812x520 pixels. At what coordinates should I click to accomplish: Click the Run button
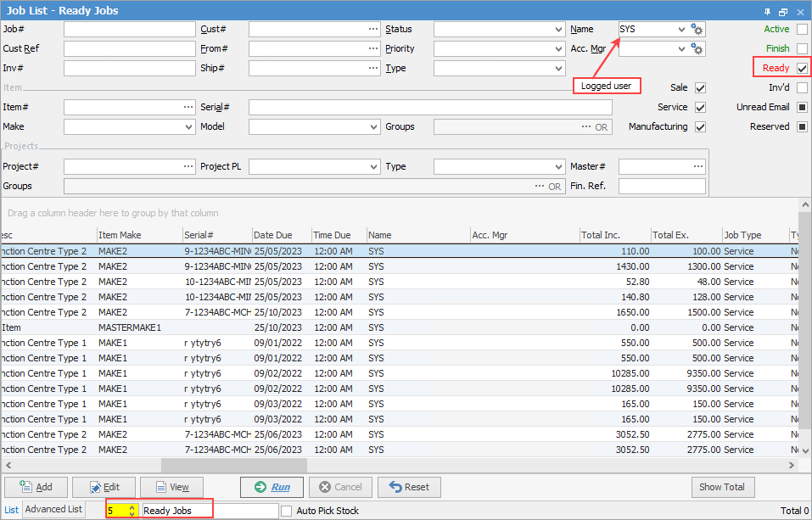272,487
